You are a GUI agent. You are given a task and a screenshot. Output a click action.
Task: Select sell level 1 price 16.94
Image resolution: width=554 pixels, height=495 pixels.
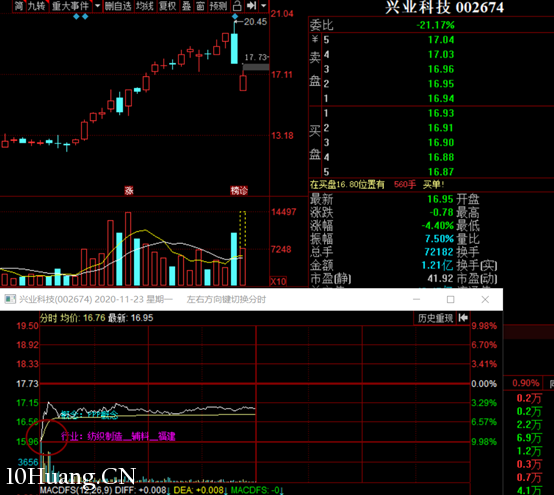[441, 98]
